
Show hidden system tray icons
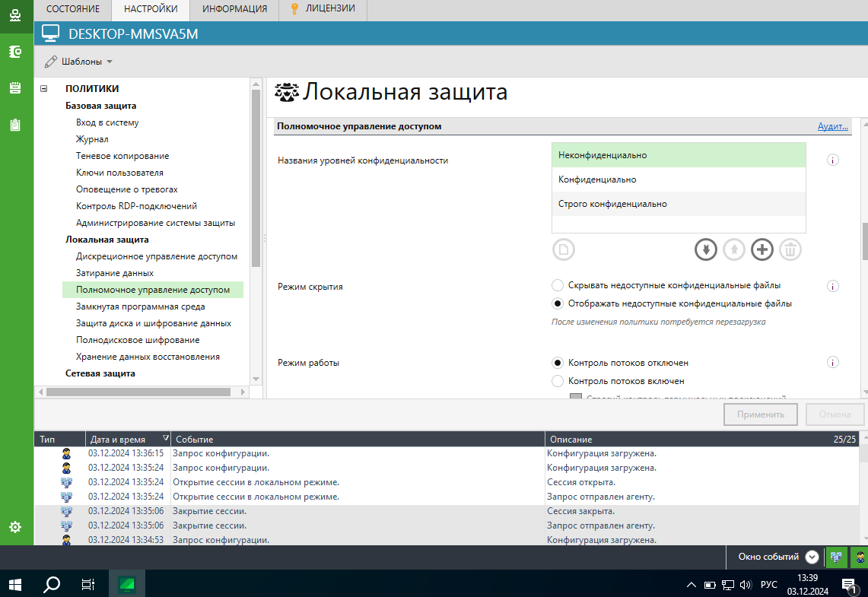click(692, 585)
